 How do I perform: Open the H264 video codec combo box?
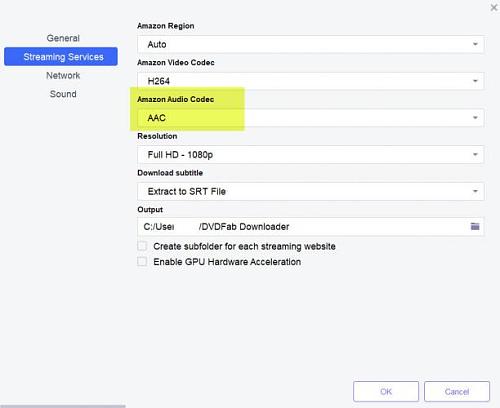[x=310, y=81]
